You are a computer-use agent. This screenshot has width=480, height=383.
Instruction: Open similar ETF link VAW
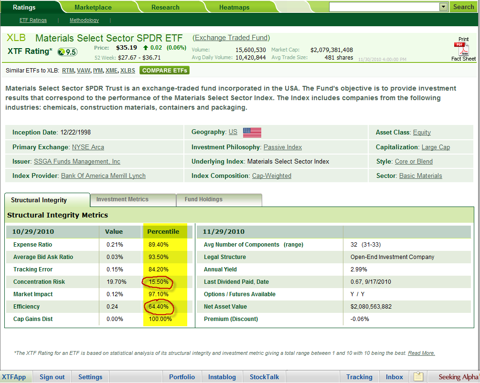point(83,71)
